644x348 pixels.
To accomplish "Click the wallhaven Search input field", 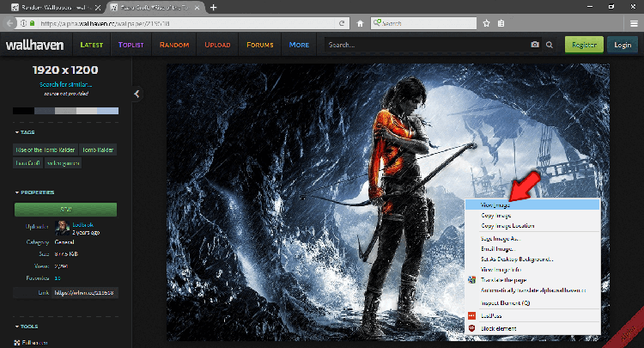I will coord(426,45).
